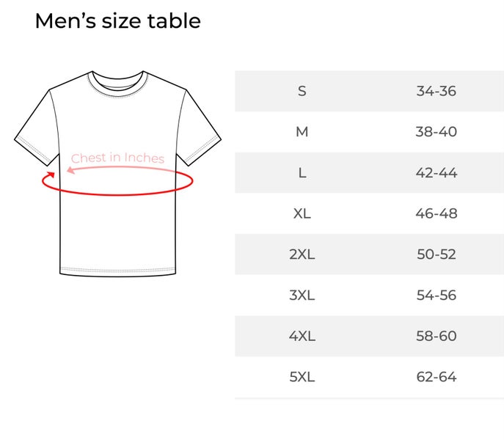504x440 pixels.
Task: Select the M size label
Action: (302, 132)
